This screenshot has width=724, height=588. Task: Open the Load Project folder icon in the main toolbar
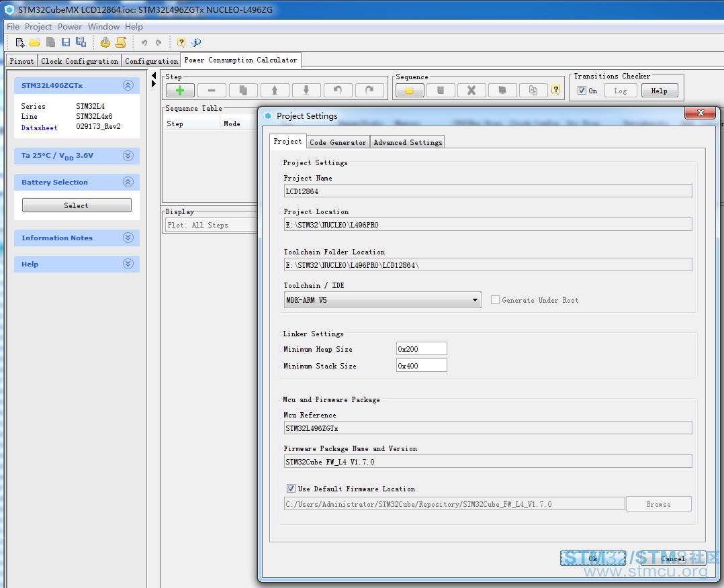(x=35, y=42)
